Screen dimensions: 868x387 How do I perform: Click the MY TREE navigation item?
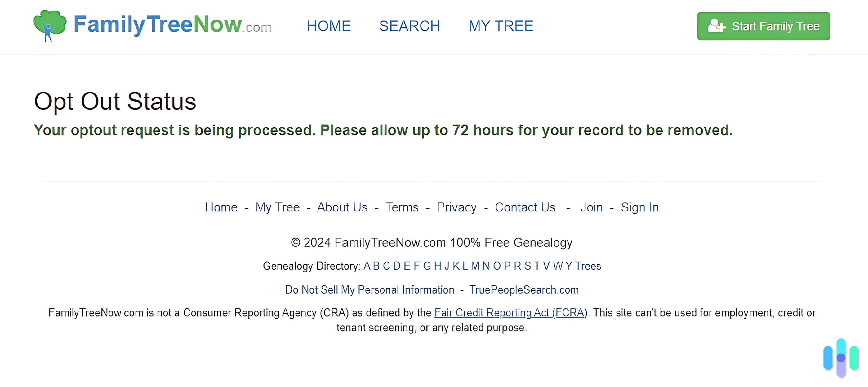pos(501,25)
